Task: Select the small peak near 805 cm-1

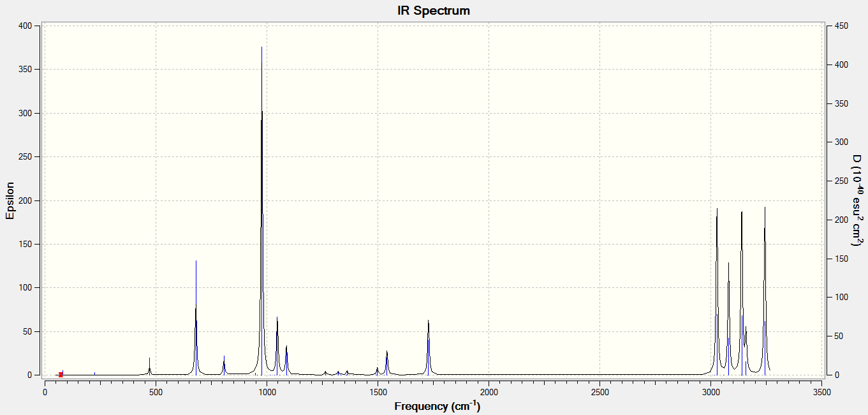Action: point(224,366)
